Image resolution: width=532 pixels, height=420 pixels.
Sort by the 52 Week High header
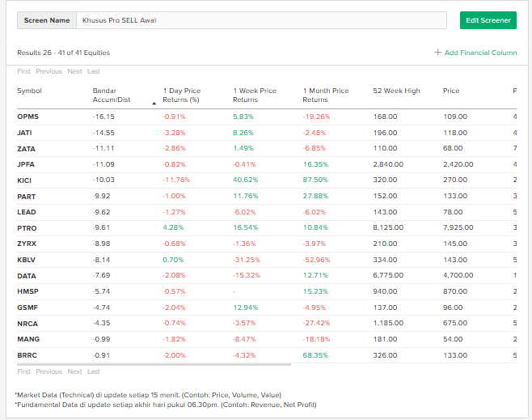396,91
